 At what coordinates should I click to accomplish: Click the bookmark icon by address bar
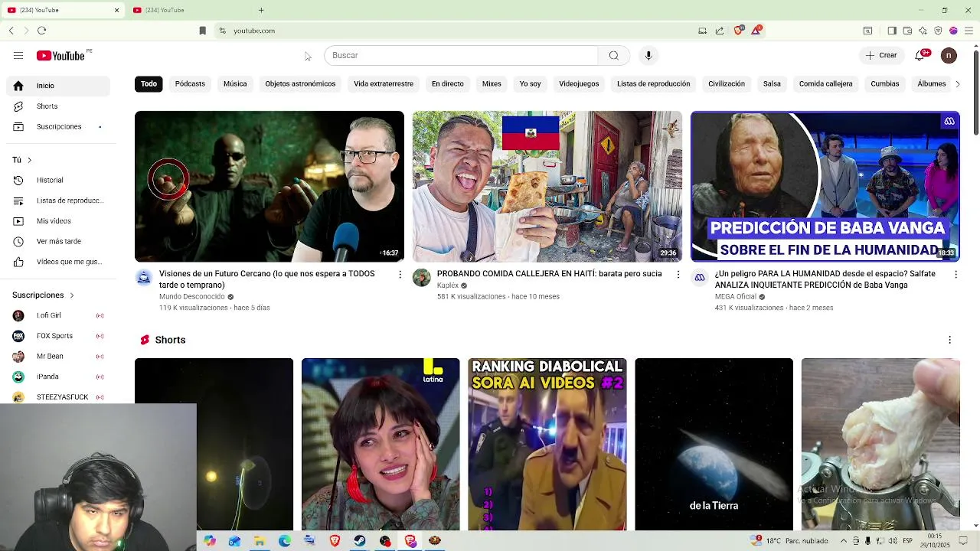click(x=202, y=31)
